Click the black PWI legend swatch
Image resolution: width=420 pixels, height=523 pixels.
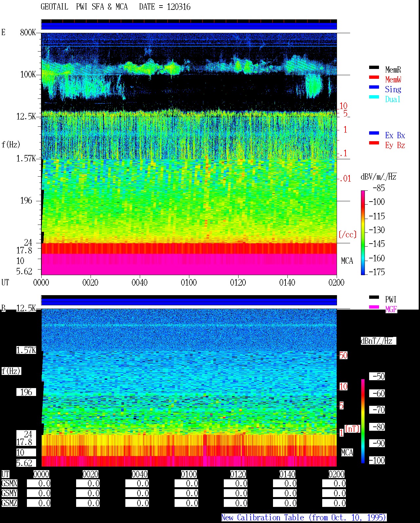click(374, 297)
